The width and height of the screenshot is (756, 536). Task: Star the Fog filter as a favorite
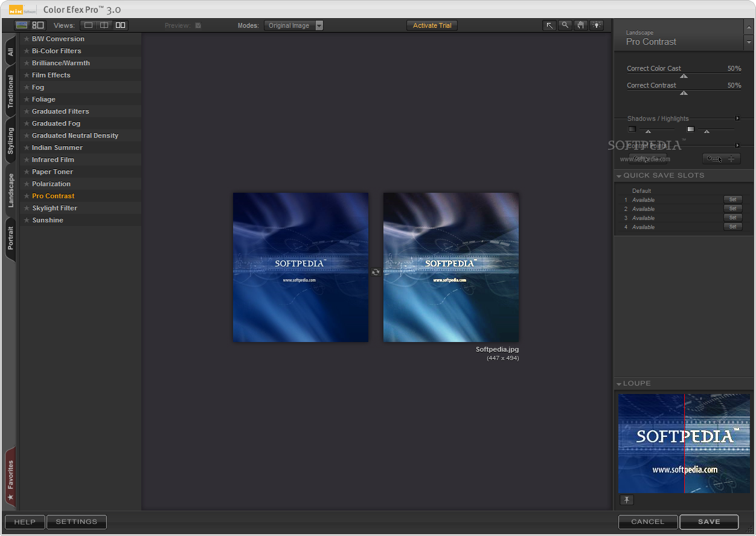[x=27, y=87]
